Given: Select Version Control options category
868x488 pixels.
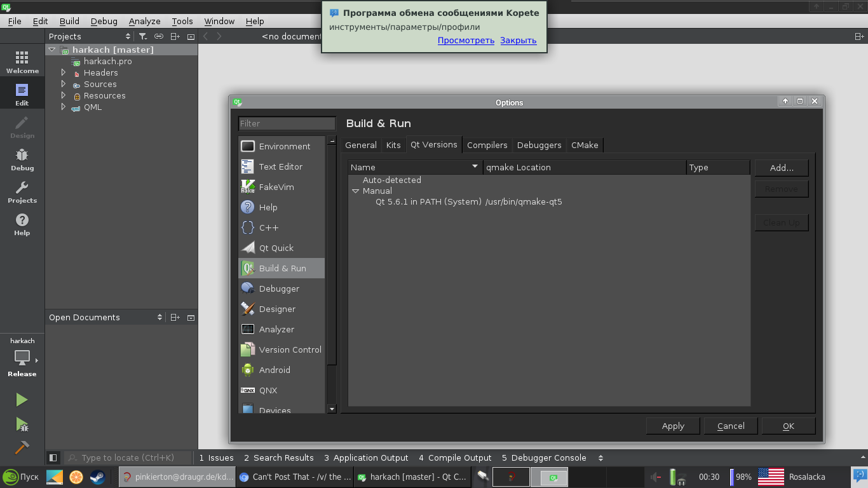Looking at the screenshot, I should (x=281, y=349).
